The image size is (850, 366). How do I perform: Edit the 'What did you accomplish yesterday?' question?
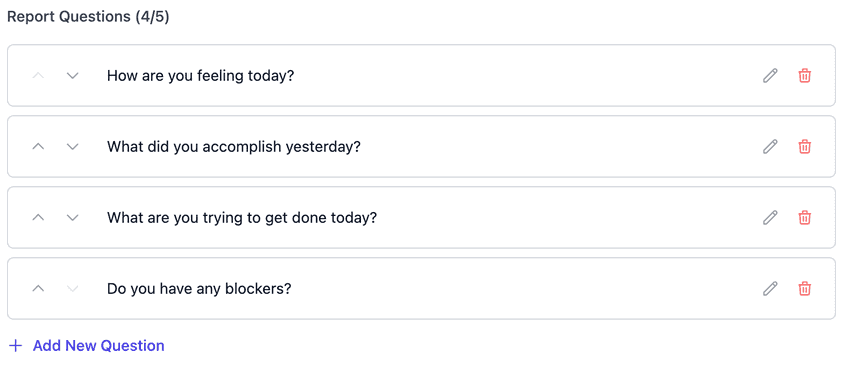pos(770,146)
